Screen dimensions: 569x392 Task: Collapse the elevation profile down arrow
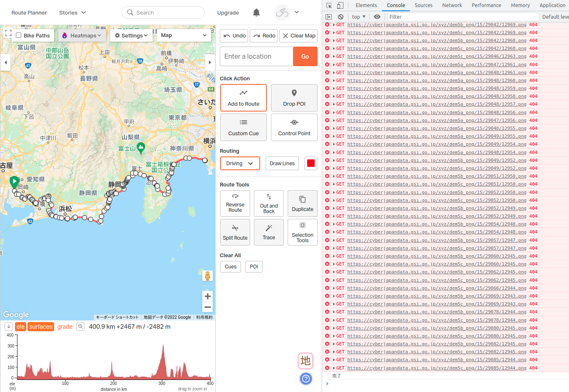pos(8,327)
